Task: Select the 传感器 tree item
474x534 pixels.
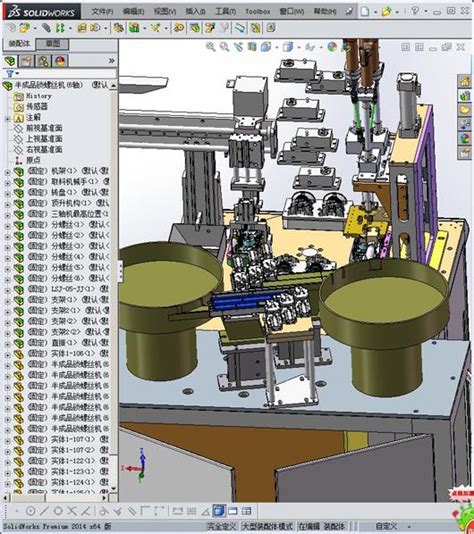Action: coord(37,107)
